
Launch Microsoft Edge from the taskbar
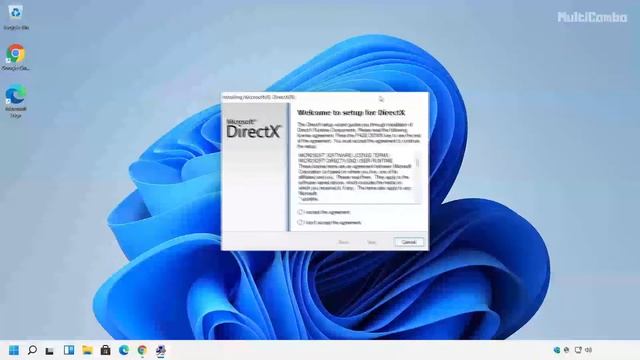[x=124, y=350]
